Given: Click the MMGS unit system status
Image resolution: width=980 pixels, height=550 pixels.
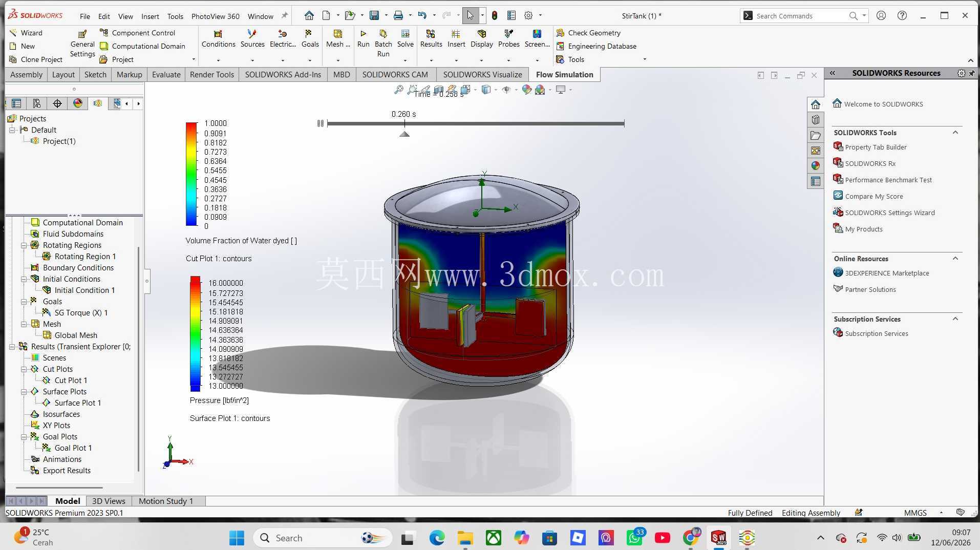Looking at the screenshot, I should (915, 513).
